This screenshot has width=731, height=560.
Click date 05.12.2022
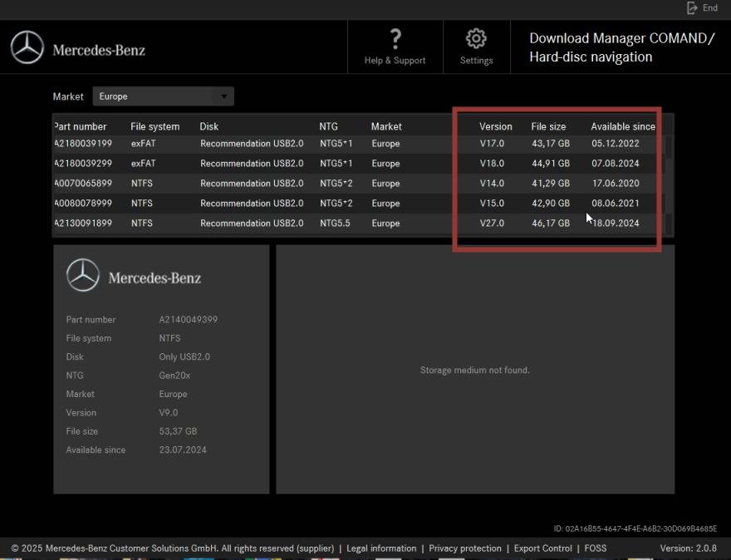pos(616,144)
